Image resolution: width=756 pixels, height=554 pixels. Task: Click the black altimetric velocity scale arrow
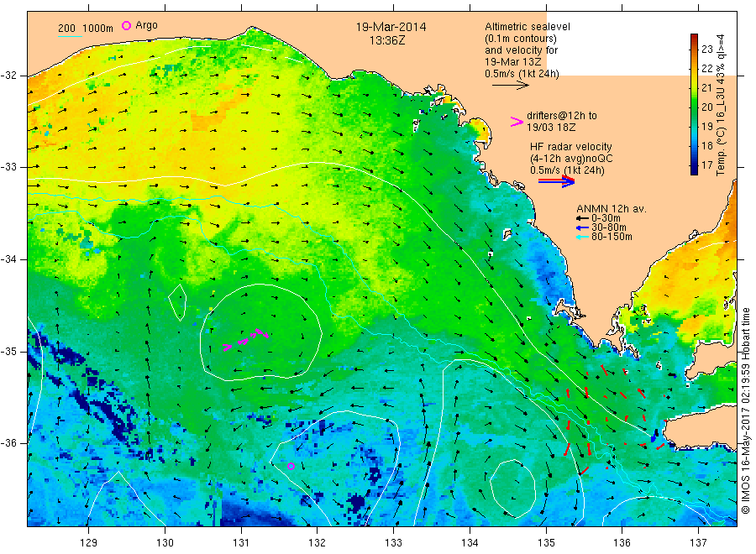[x=511, y=86]
